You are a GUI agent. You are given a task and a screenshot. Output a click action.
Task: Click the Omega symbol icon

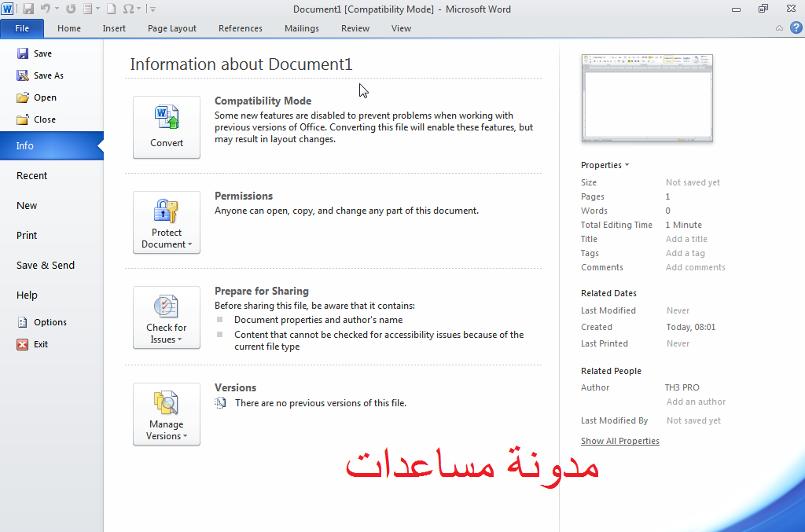pos(128,9)
